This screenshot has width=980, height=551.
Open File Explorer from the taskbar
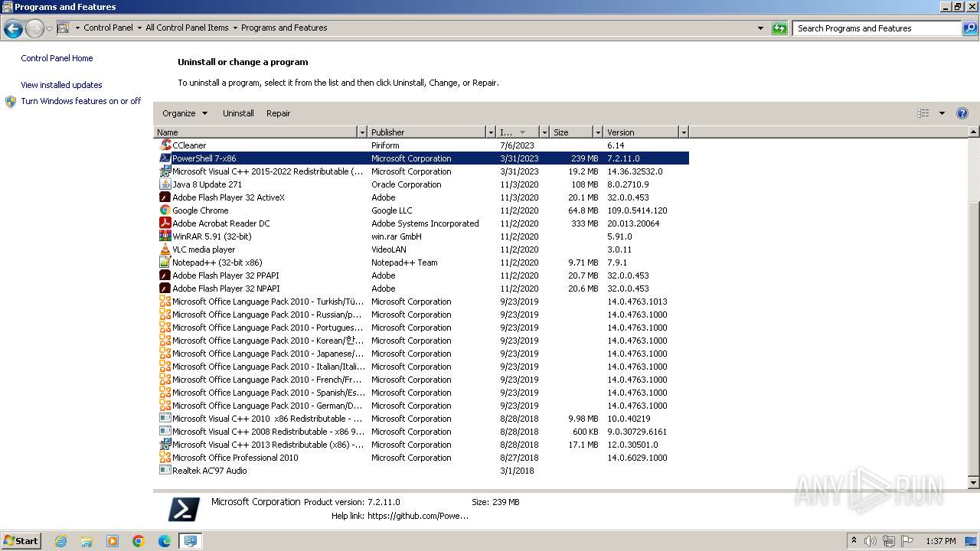click(87, 541)
